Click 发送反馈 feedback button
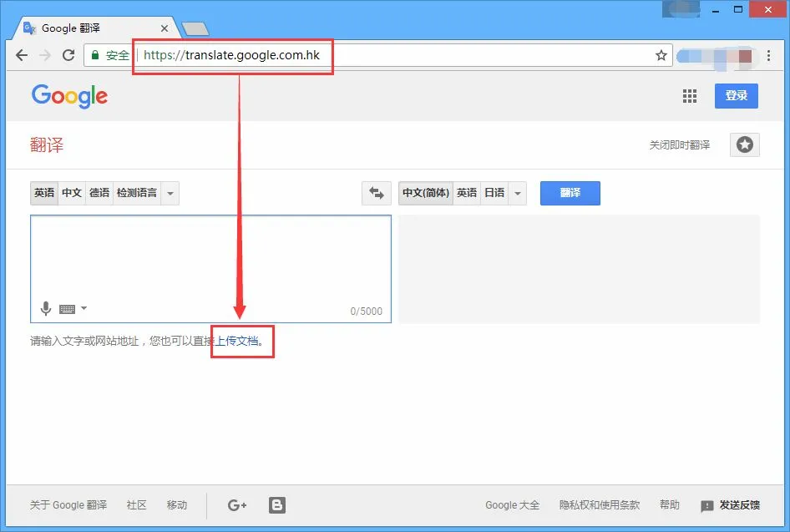Screen dimensions: 790x532 point(730,504)
